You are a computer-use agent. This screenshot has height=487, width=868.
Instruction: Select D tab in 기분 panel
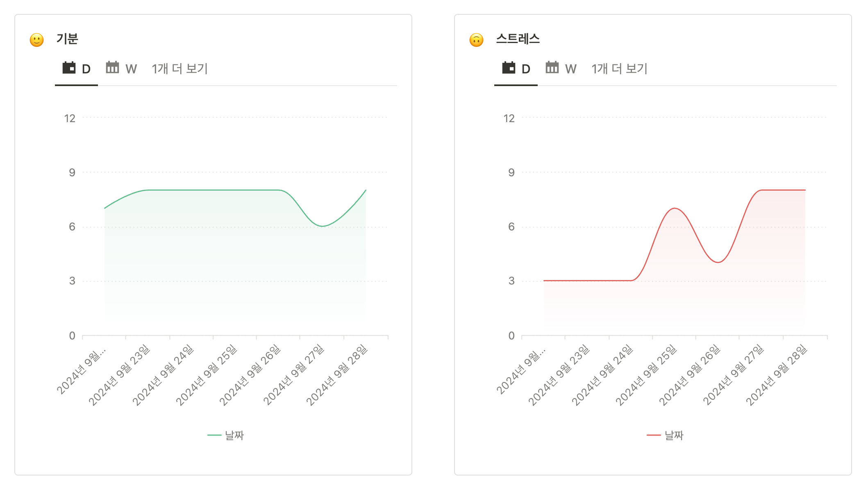tap(86, 69)
